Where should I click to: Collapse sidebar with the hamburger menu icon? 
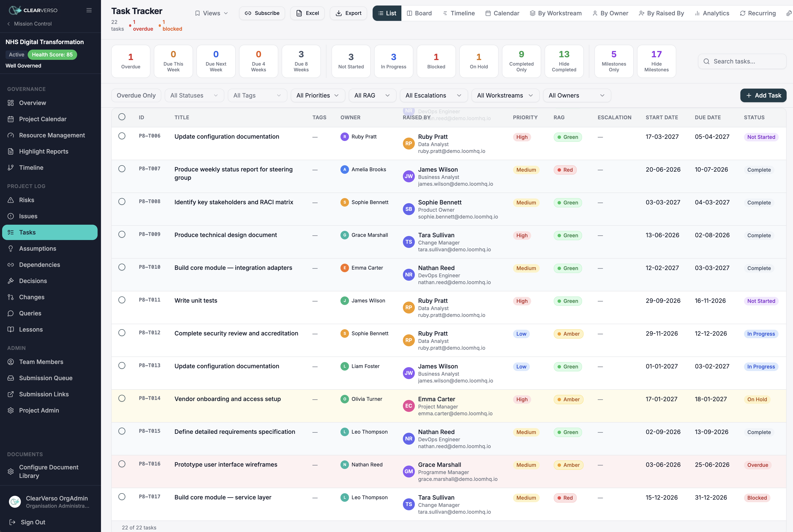pos(89,10)
